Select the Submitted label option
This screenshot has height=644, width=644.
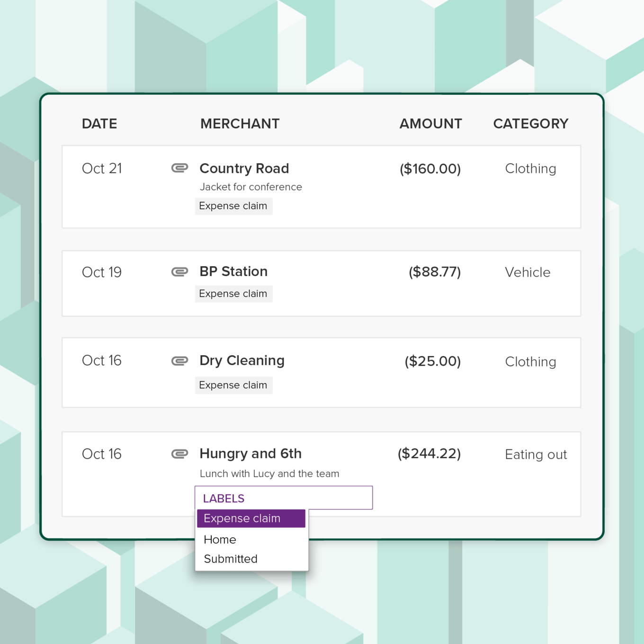(x=230, y=559)
